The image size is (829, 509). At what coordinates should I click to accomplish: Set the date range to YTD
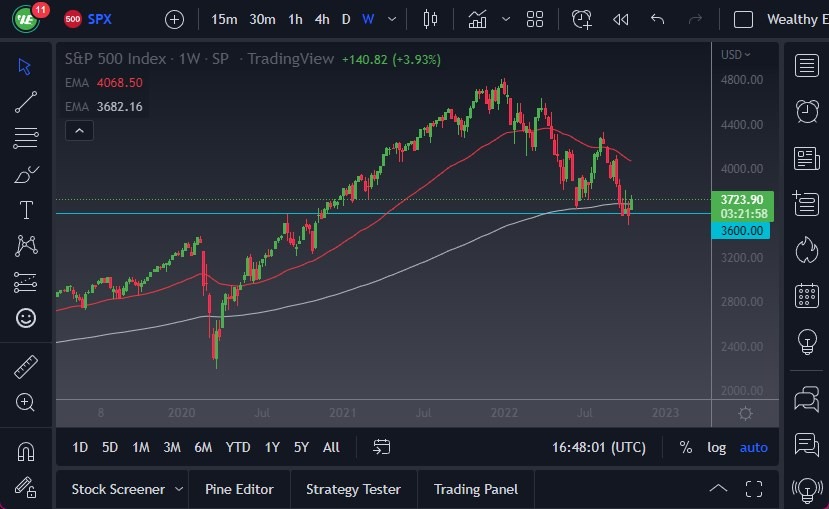point(238,447)
